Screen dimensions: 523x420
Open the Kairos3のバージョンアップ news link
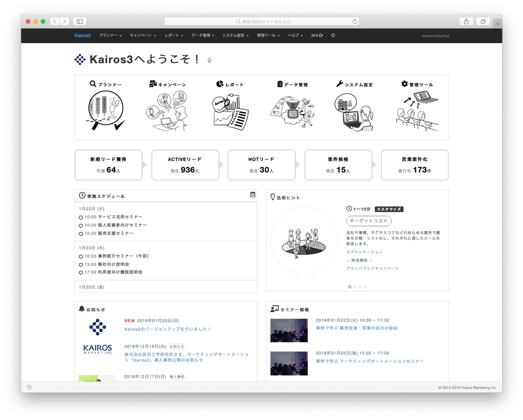[x=168, y=329]
